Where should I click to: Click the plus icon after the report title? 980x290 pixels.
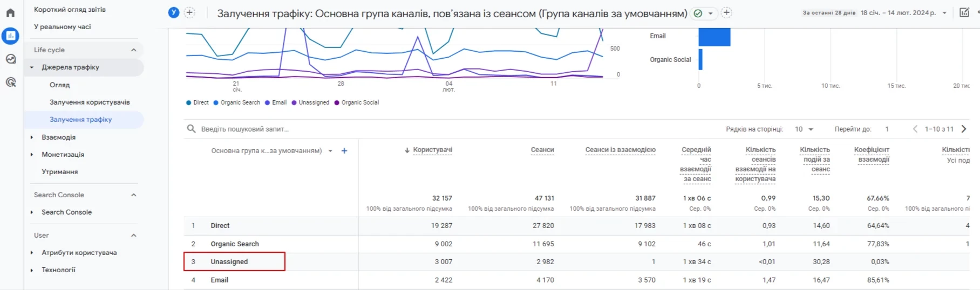pos(726,12)
